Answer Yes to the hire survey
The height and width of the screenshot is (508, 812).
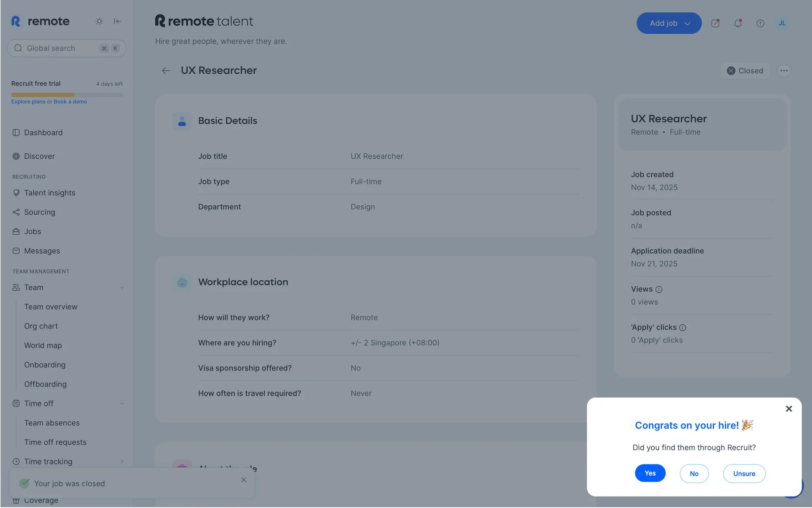coord(650,473)
